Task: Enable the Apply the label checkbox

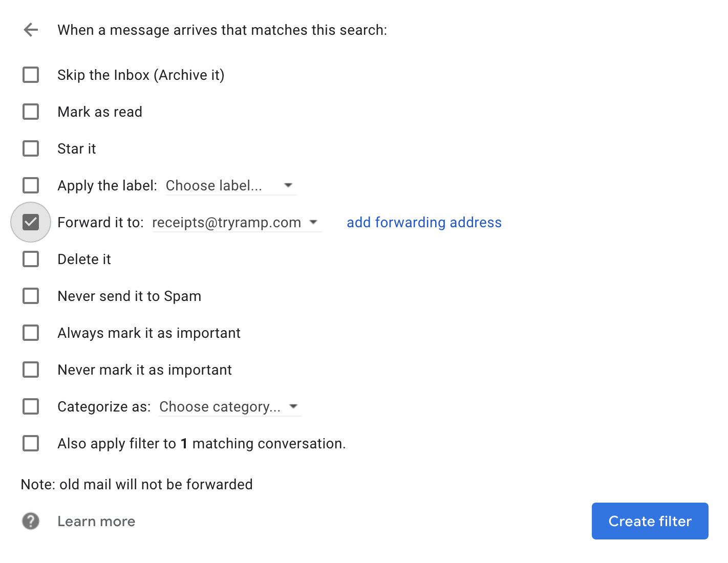Action: (x=31, y=185)
